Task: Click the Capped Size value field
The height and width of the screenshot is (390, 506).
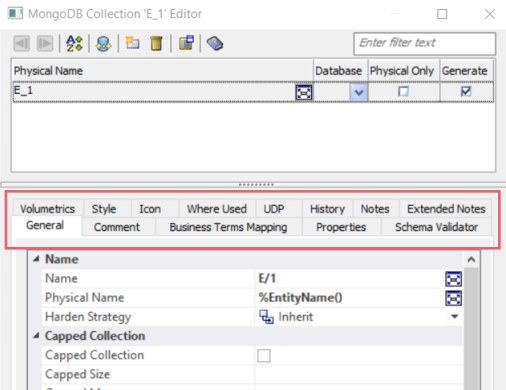Action: coord(359,374)
